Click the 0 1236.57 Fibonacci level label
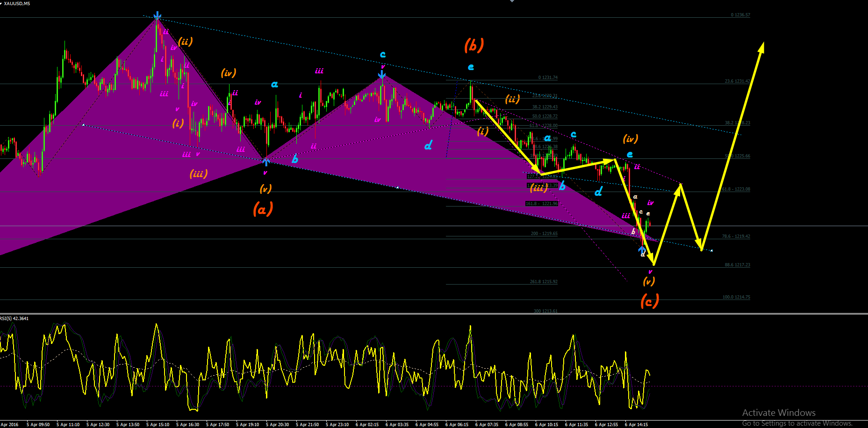 tap(740, 15)
